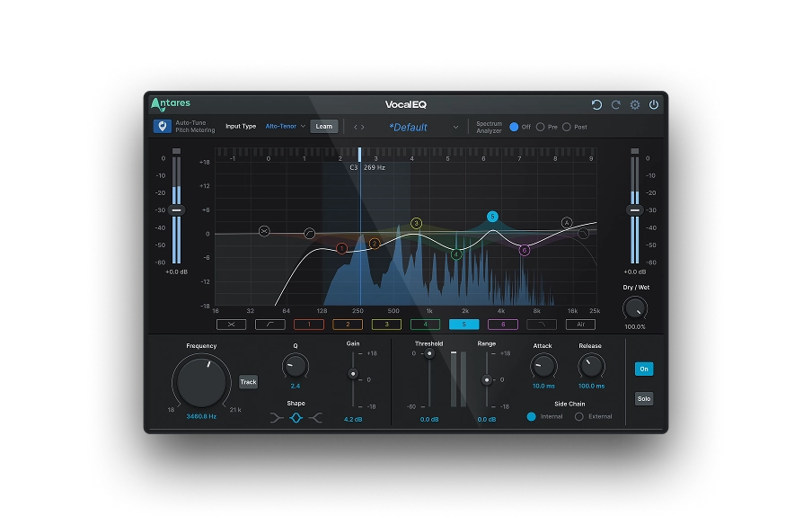Click the 10.0 ms attack value
This screenshot has height=525, width=812.
click(x=543, y=386)
